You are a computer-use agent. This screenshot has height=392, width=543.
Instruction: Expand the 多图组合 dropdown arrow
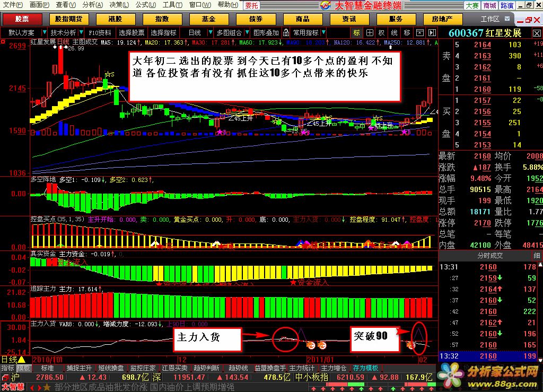tap(247, 32)
